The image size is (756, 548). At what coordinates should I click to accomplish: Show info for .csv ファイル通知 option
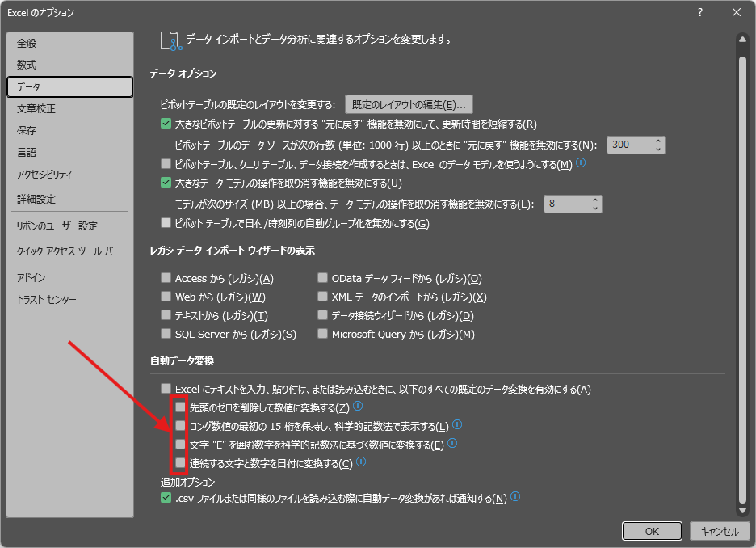point(515,496)
